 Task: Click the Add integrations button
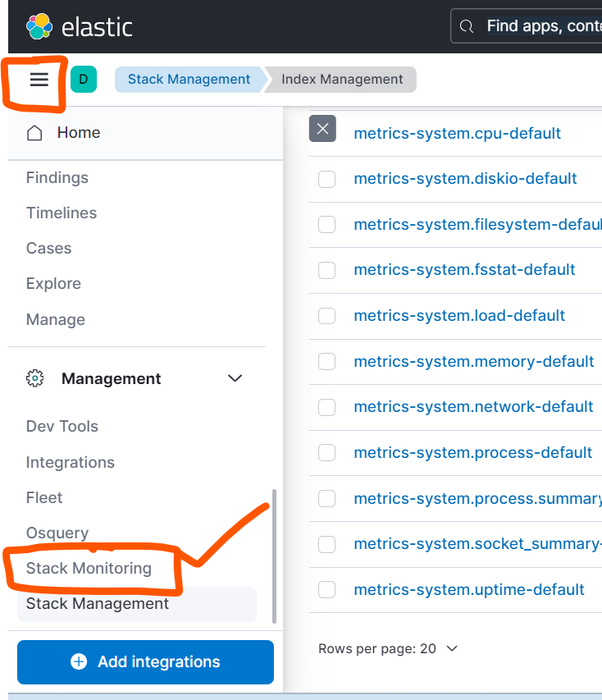pyautogui.click(x=145, y=662)
